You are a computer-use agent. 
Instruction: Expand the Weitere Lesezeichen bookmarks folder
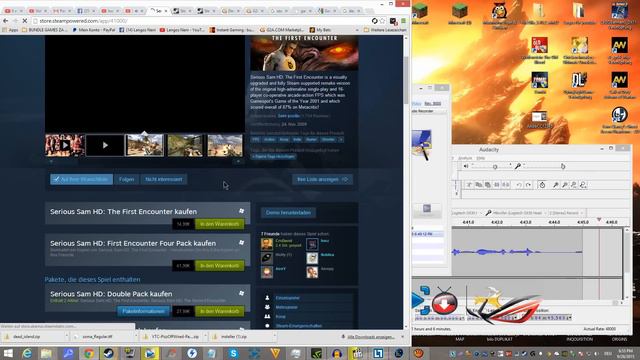pos(385,30)
